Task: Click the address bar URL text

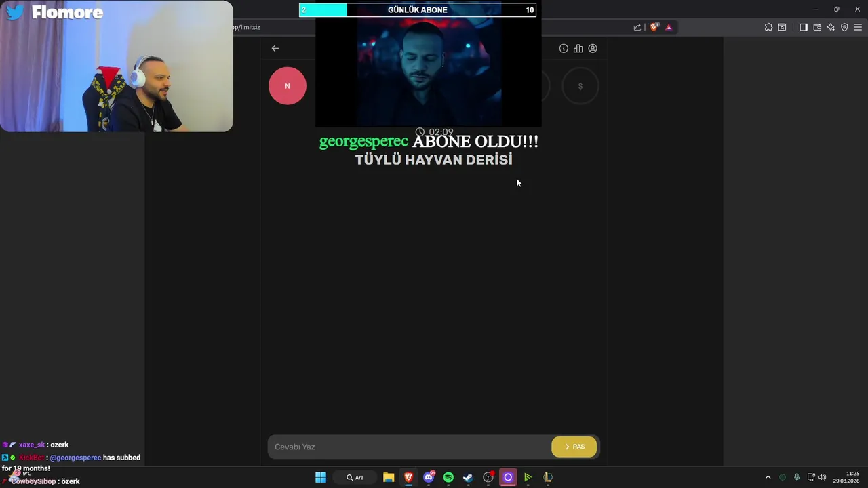Action: point(247,27)
